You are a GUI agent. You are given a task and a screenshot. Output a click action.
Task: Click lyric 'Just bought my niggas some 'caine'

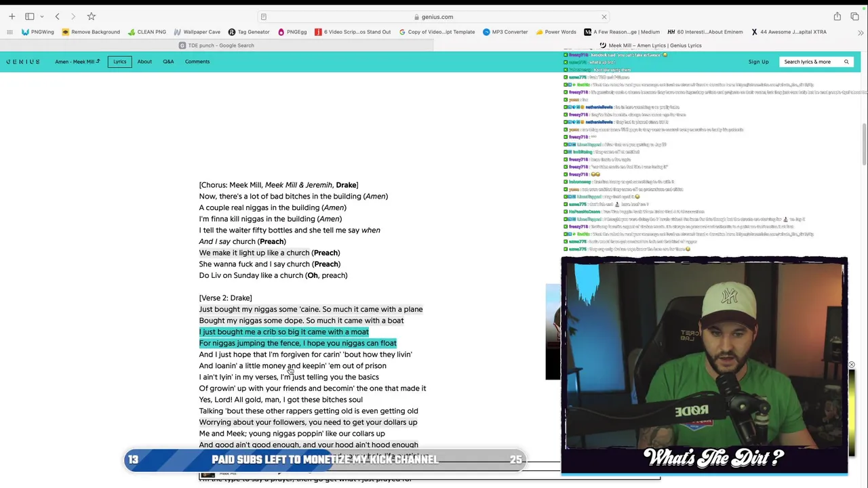[x=311, y=309]
